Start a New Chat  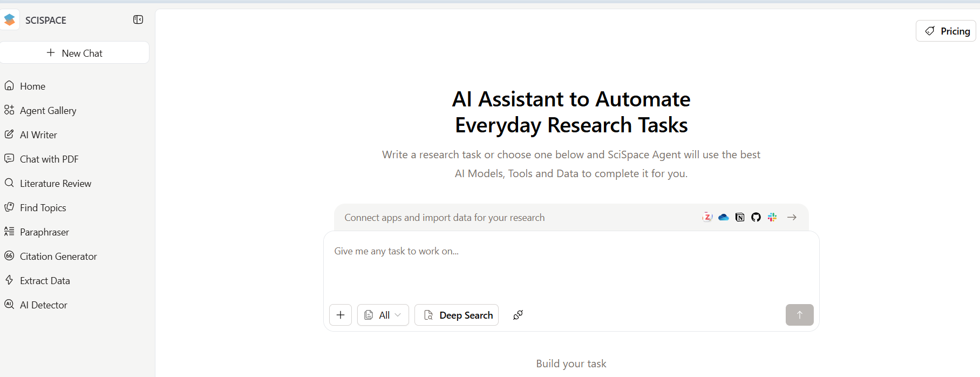pos(74,53)
